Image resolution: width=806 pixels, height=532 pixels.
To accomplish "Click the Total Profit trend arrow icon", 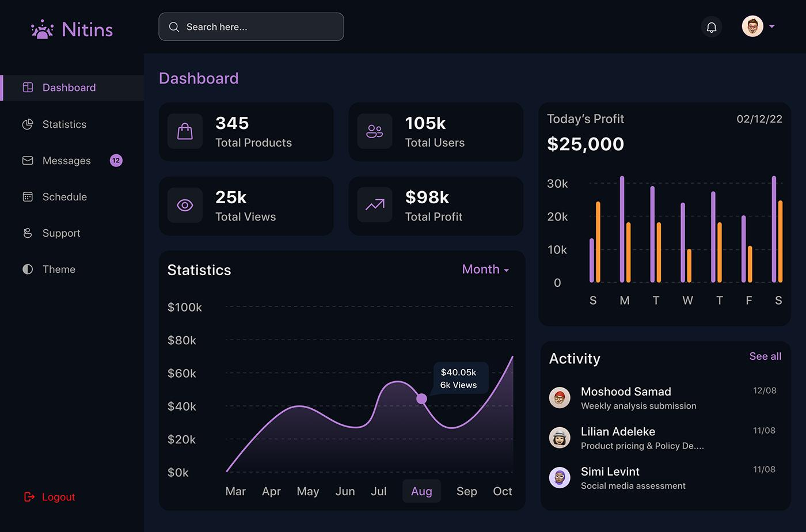I will [x=375, y=205].
